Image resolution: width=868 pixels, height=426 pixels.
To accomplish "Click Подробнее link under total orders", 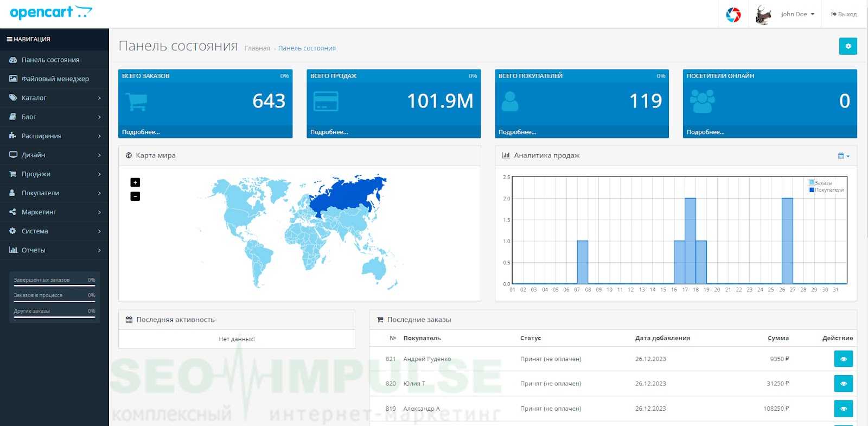I will tap(141, 132).
